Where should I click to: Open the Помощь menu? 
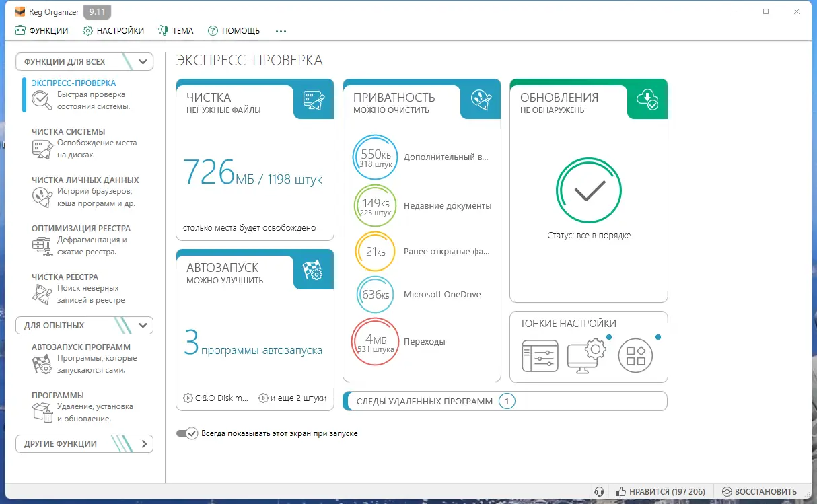(234, 30)
